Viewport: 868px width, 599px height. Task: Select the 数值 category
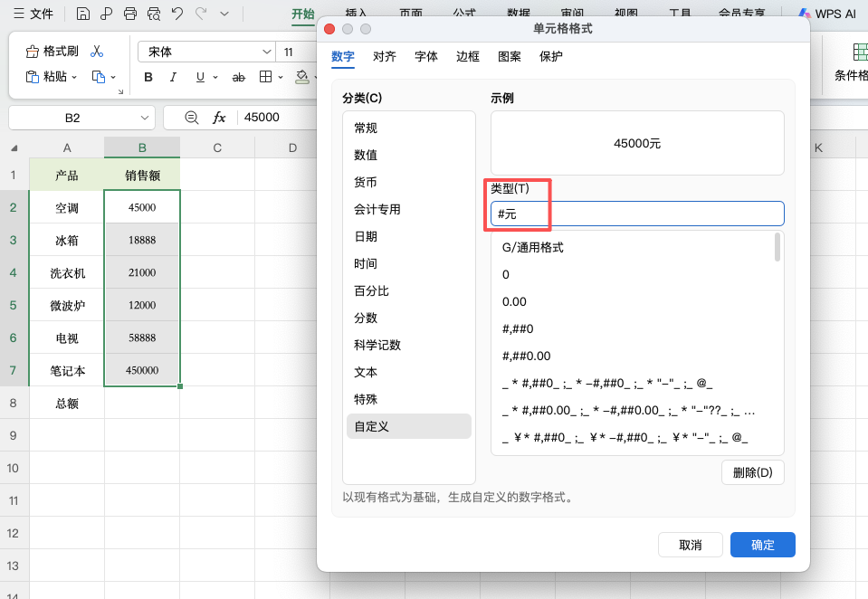point(409,155)
